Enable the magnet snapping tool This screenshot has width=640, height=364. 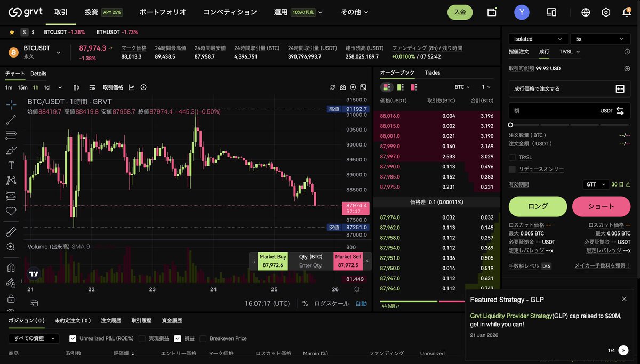[x=11, y=266]
